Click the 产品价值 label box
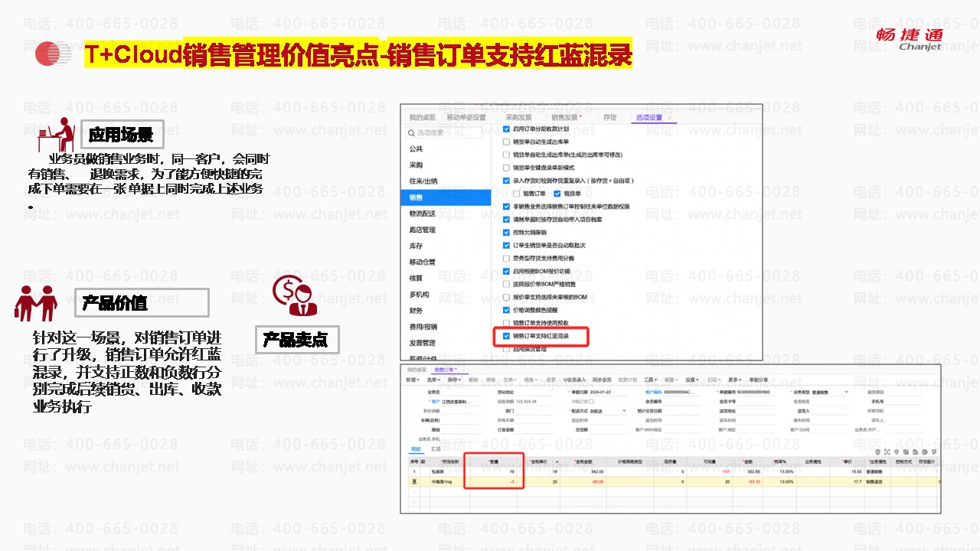 click(142, 302)
